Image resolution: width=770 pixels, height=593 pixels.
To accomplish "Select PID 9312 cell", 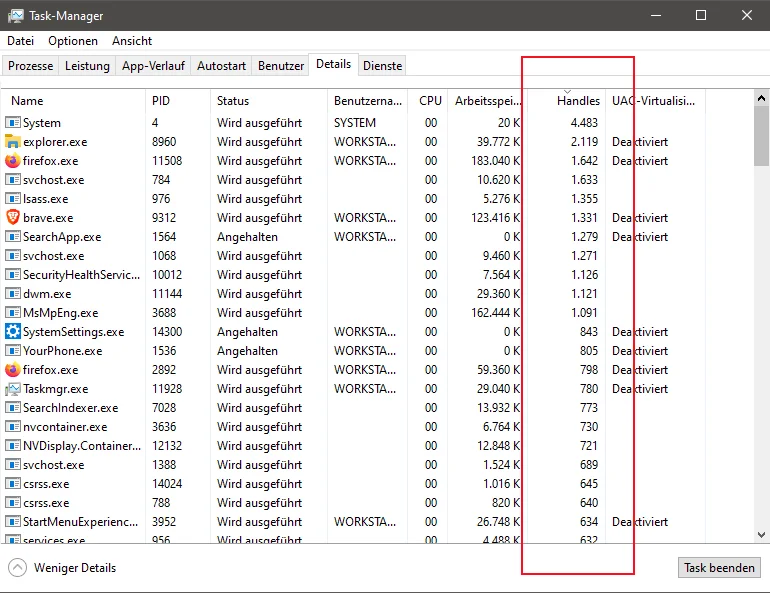I will point(164,217).
